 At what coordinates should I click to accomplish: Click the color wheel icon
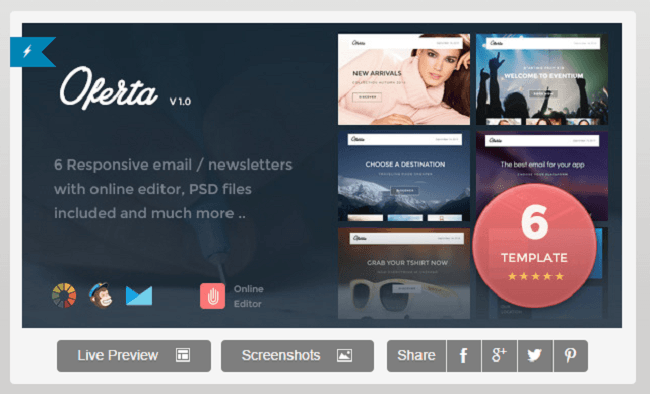(64, 295)
